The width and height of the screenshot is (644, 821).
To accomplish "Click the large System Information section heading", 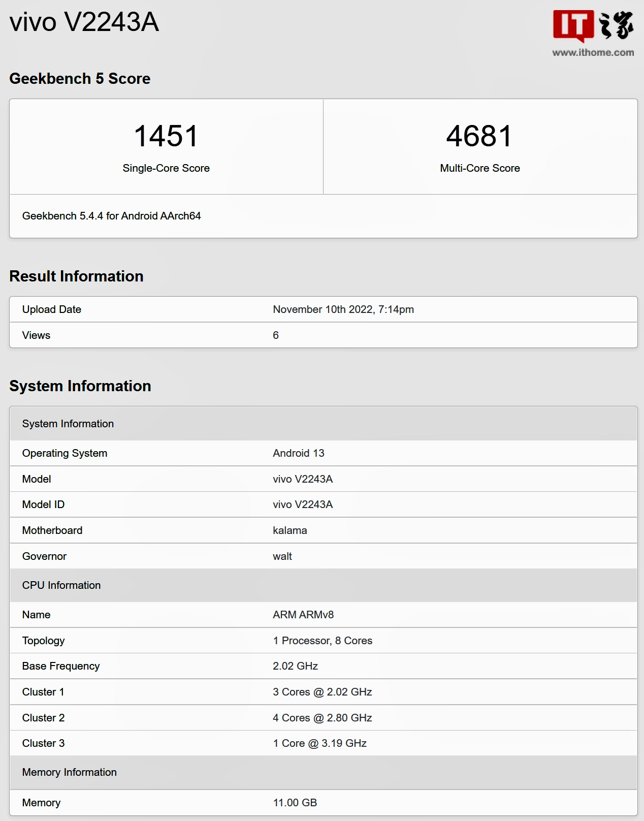I will (x=80, y=386).
